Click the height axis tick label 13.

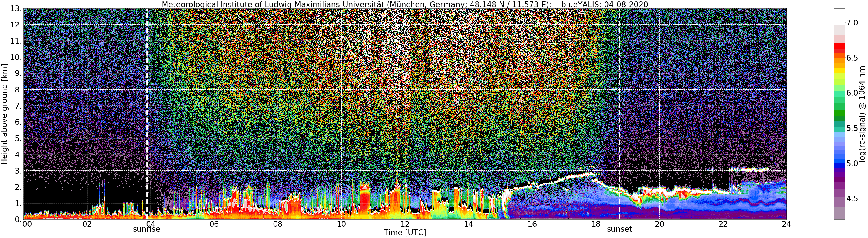(16, 9)
